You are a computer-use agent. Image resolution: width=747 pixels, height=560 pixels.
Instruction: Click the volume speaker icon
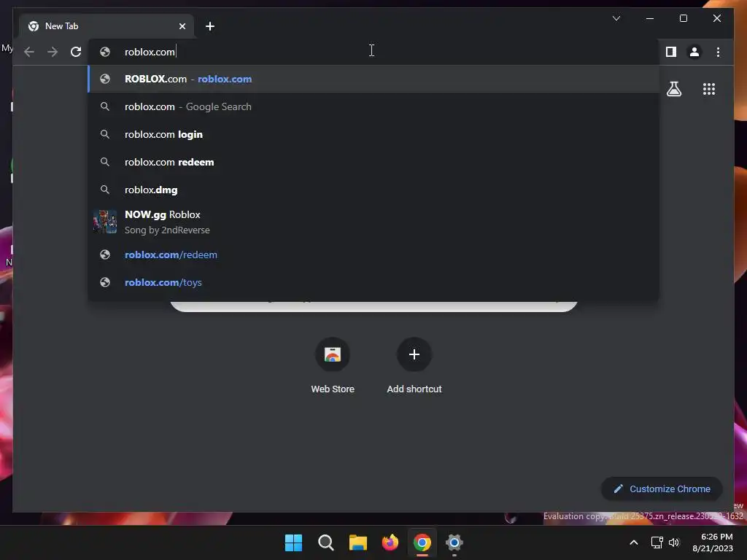pos(673,542)
